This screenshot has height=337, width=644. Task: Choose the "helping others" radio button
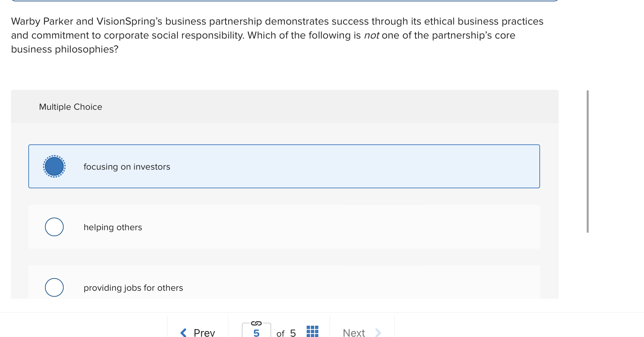54,227
